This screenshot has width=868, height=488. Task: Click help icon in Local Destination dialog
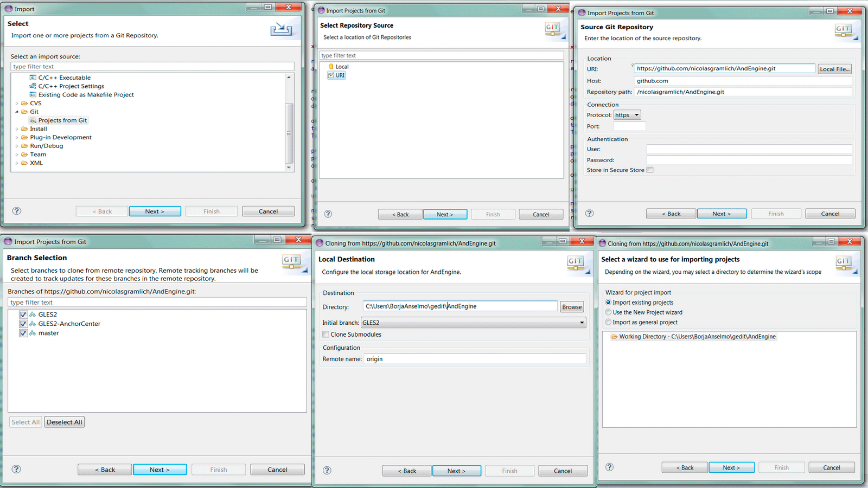327,470
